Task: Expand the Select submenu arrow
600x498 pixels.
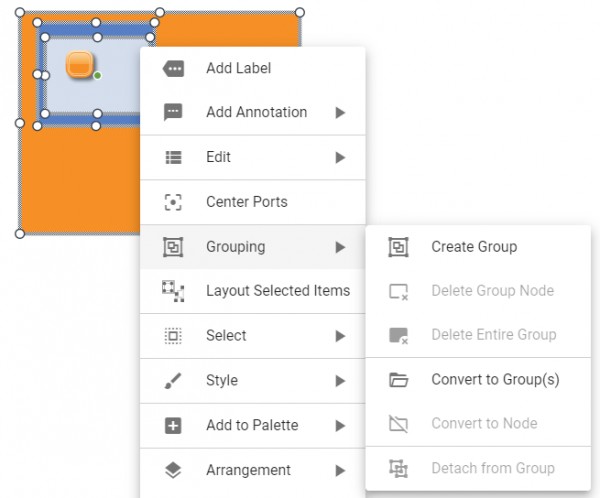Action: pyautogui.click(x=340, y=336)
